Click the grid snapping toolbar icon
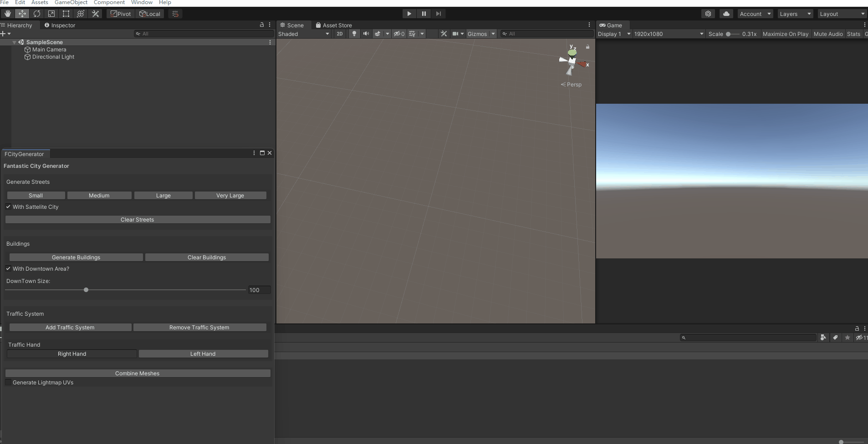 tap(175, 14)
